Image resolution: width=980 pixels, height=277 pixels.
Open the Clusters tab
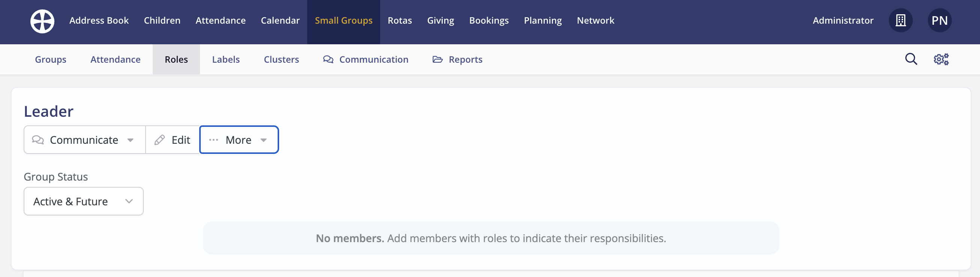click(x=281, y=59)
